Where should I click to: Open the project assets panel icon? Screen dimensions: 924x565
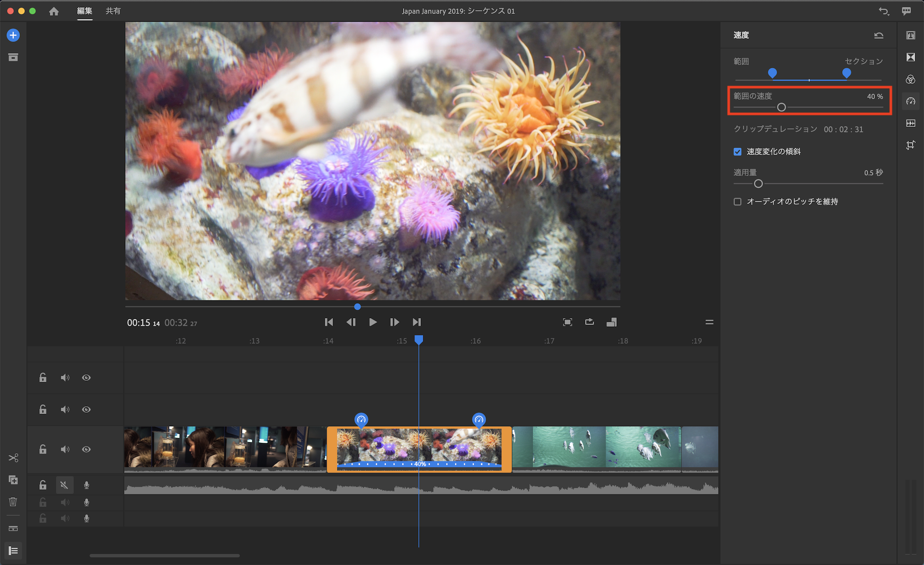(13, 57)
